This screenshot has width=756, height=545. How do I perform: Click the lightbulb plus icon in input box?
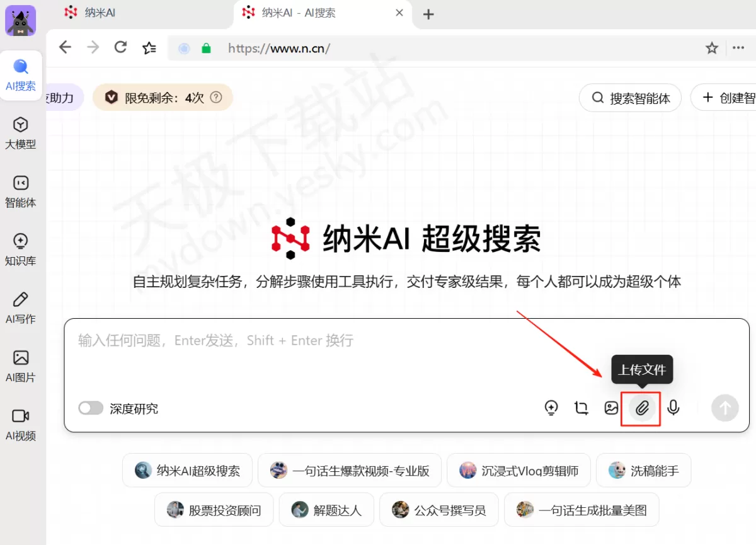click(551, 408)
